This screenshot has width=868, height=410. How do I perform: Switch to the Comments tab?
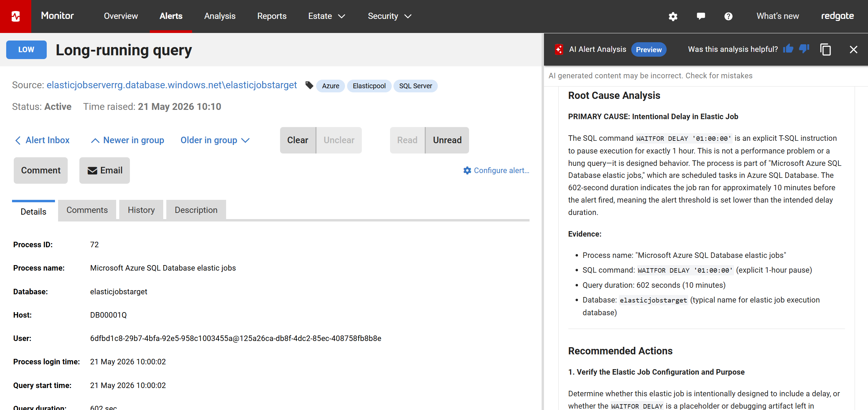pos(87,210)
